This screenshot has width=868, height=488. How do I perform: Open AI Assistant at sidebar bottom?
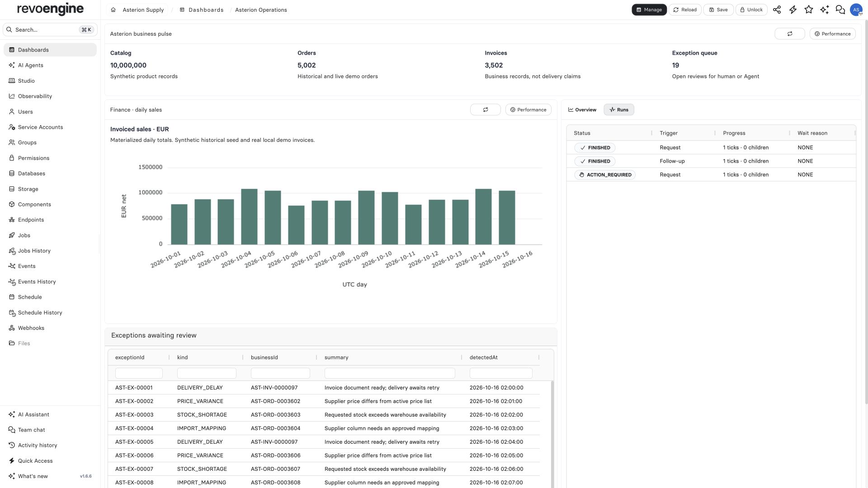click(x=50, y=414)
